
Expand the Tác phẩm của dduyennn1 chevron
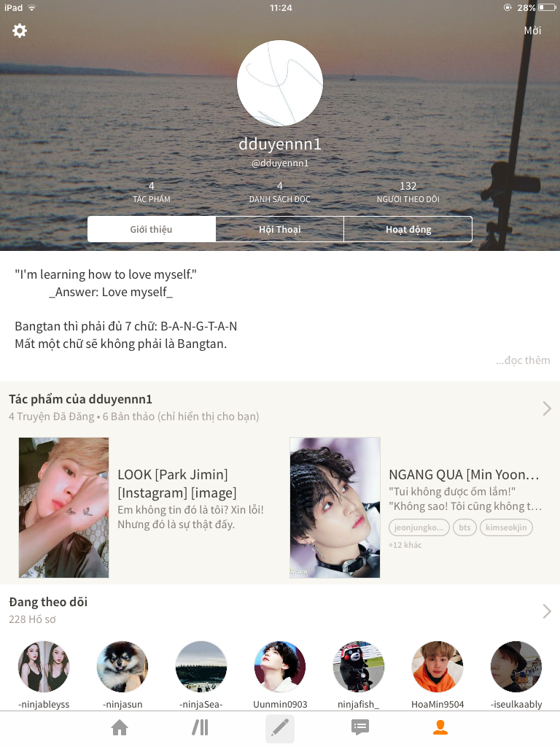pos(547,409)
